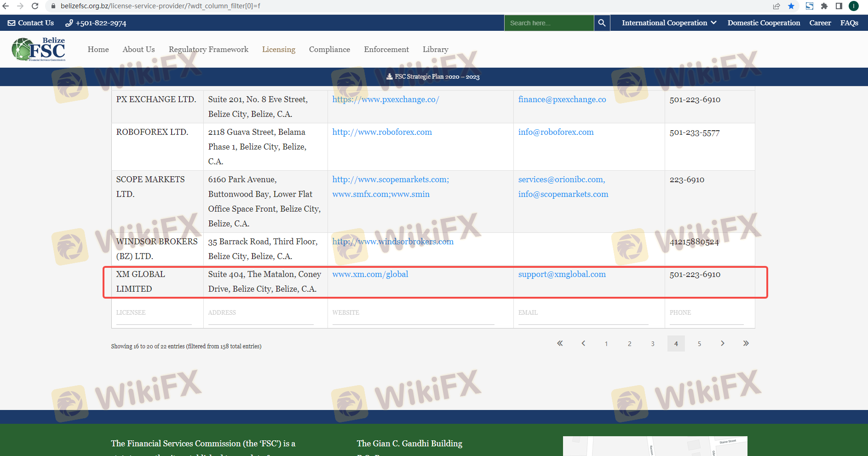Download FSC Strategic Plan 2020 – 2023
This screenshot has height=456, width=868.
click(x=433, y=77)
